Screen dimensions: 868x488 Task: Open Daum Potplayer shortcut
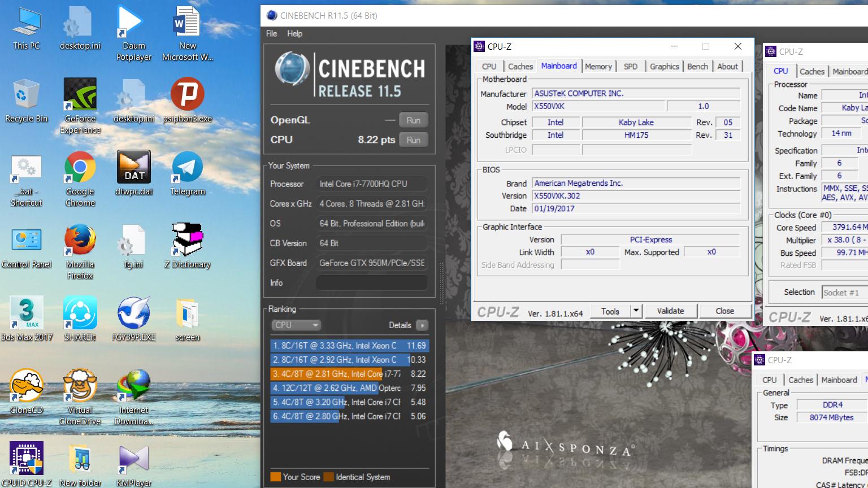pyautogui.click(x=134, y=33)
